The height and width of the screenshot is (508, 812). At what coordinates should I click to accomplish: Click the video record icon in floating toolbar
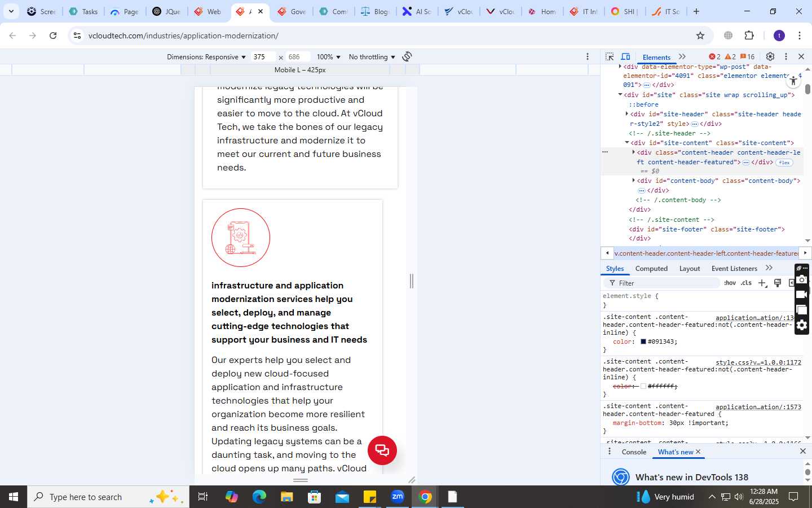[x=802, y=295]
